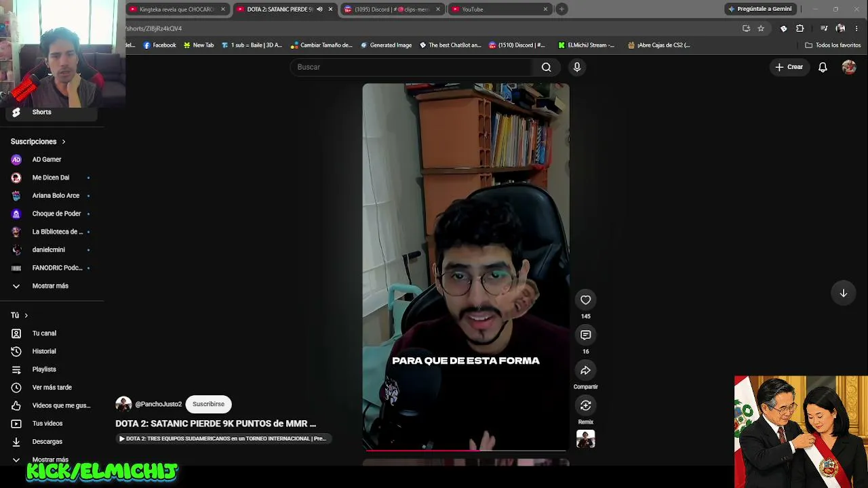
Task: Expand the Tú section chevron
Action: point(26,316)
